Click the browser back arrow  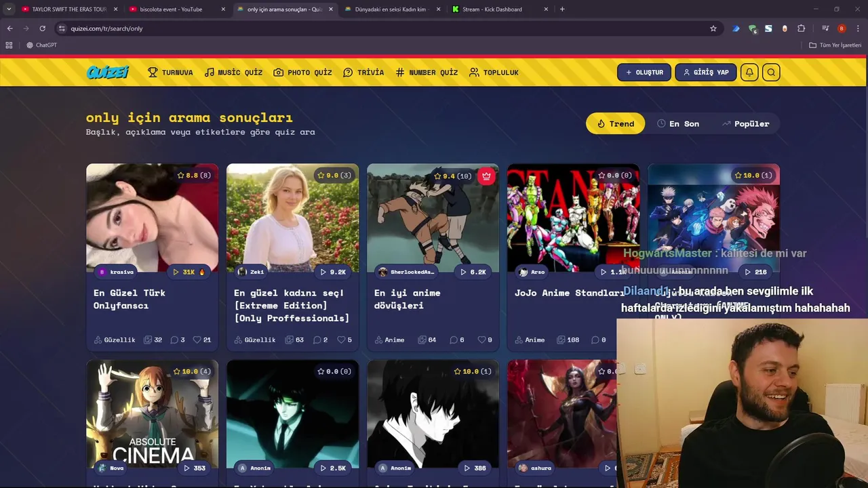tap(9, 28)
